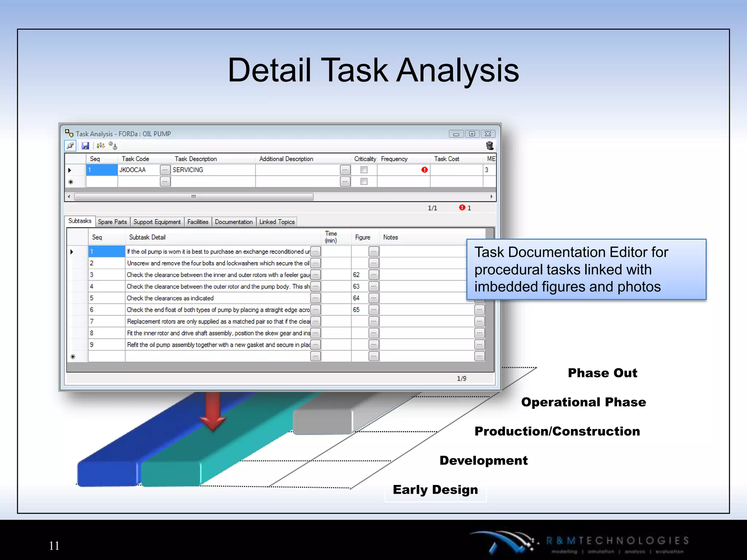Viewport: 747px width, 560px height.
Task: Open notes editor for subtask 6
Action: [480, 310]
